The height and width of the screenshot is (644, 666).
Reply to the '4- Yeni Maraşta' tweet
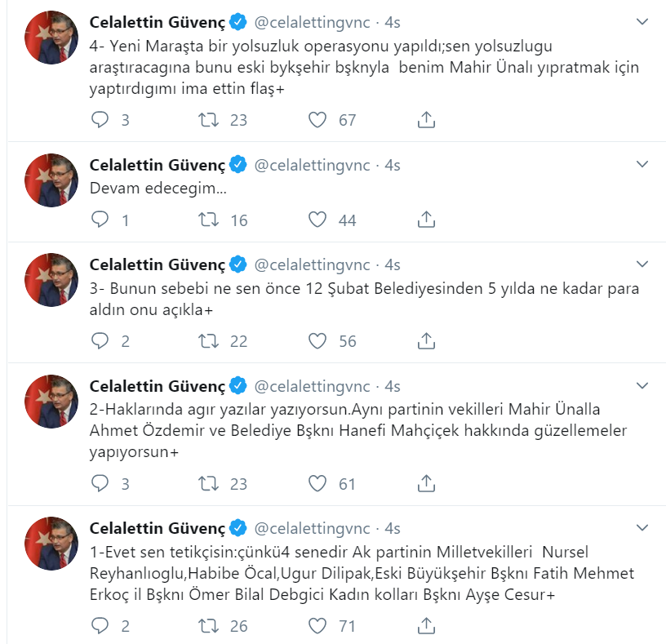(x=100, y=120)
